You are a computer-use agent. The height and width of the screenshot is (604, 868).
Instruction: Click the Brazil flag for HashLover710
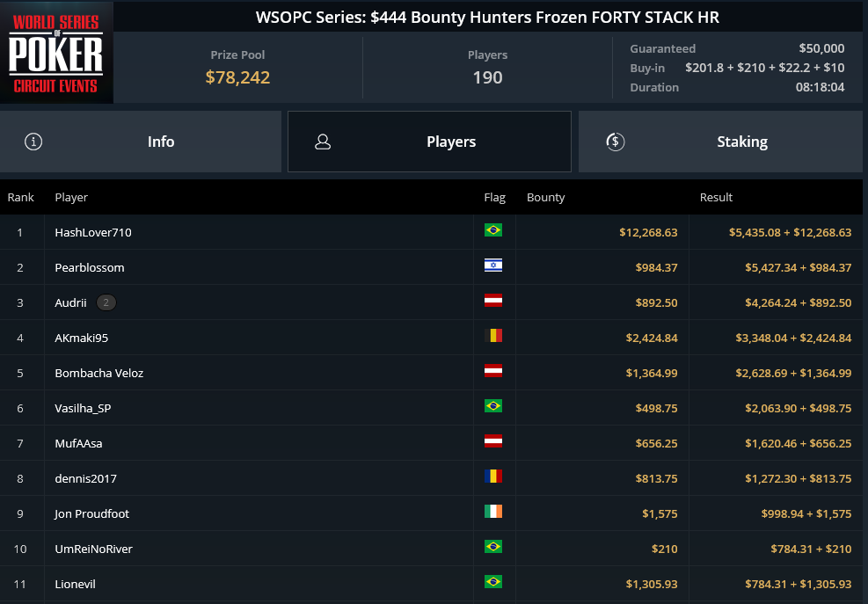pyautogui.click(x=493, y=229)
